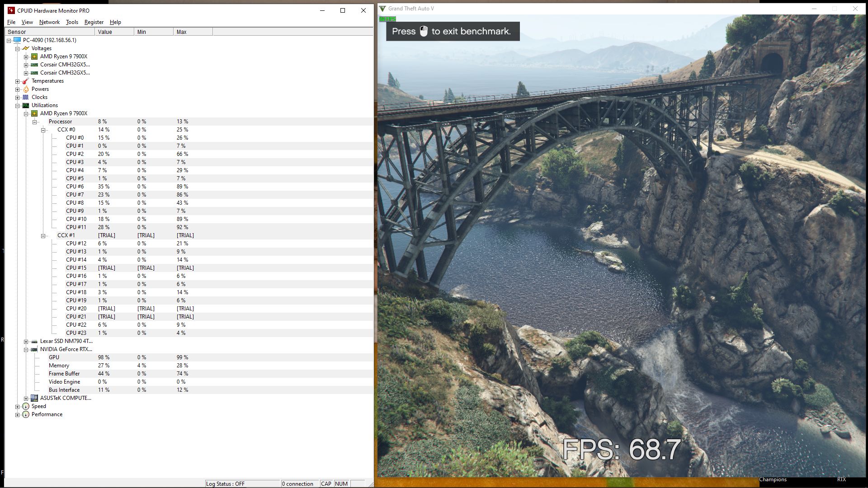Expand the Lexar SSD NM790 node
The width and height of the screenshot is (868, 488).
tap(26, 342)
